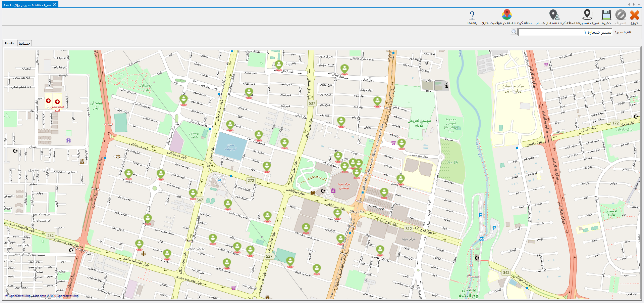Select the leftmost green location marker on map
Screen dimensions: 644x303
(x=128, y=174)
